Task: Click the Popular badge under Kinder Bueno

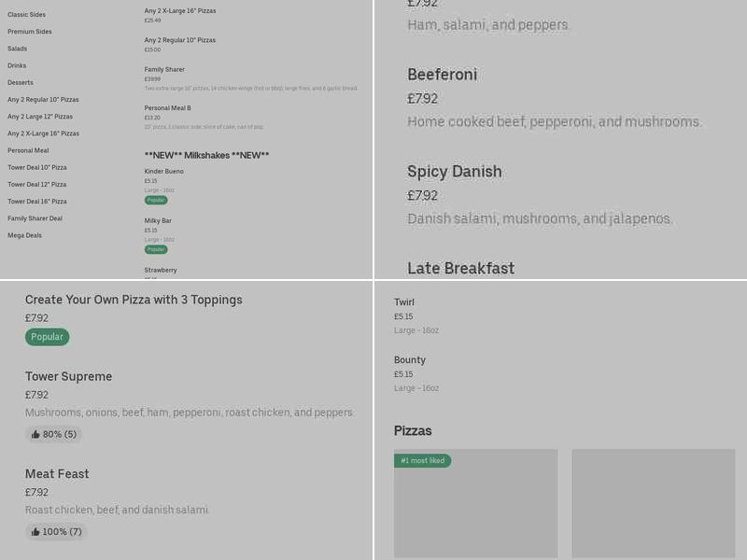Action: tap(156, 200)
